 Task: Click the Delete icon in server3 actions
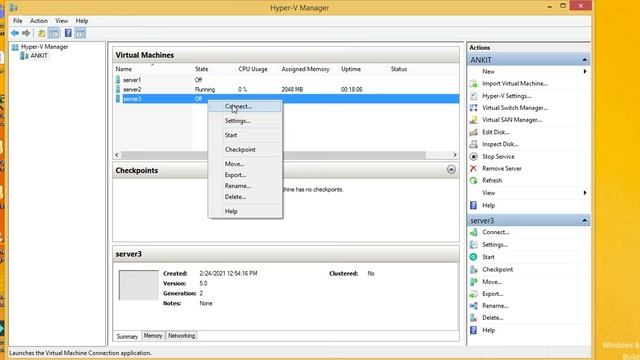473,318
